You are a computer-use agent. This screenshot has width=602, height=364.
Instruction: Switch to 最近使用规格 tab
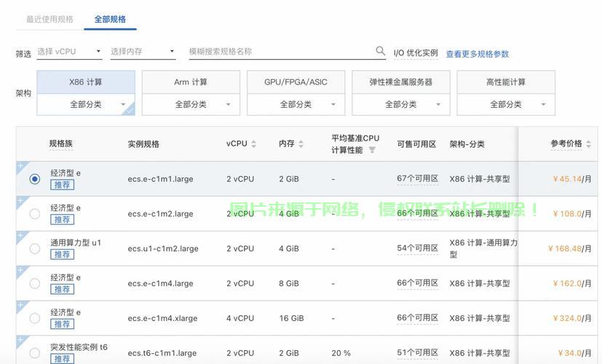[x=49, y=19]
